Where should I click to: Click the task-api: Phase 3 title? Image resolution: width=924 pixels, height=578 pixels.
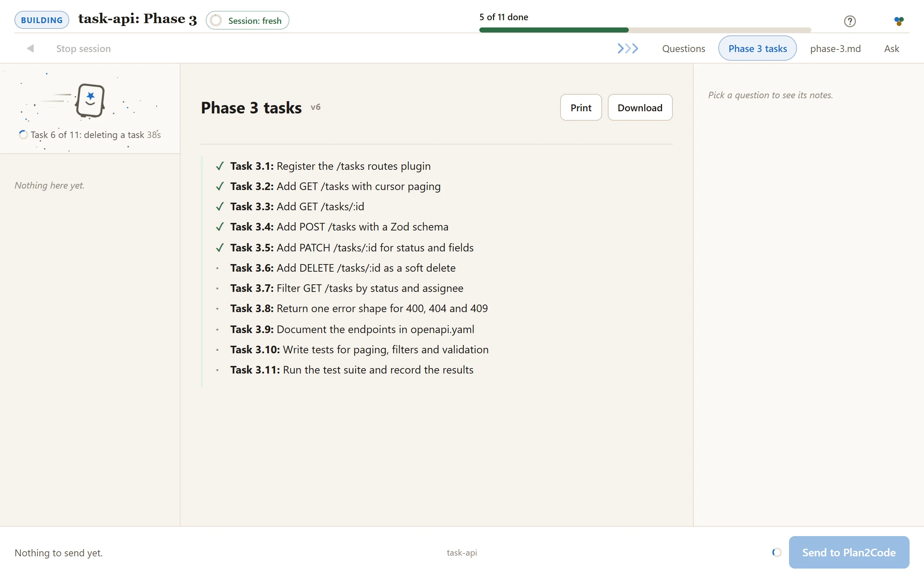tap(138, 19)
